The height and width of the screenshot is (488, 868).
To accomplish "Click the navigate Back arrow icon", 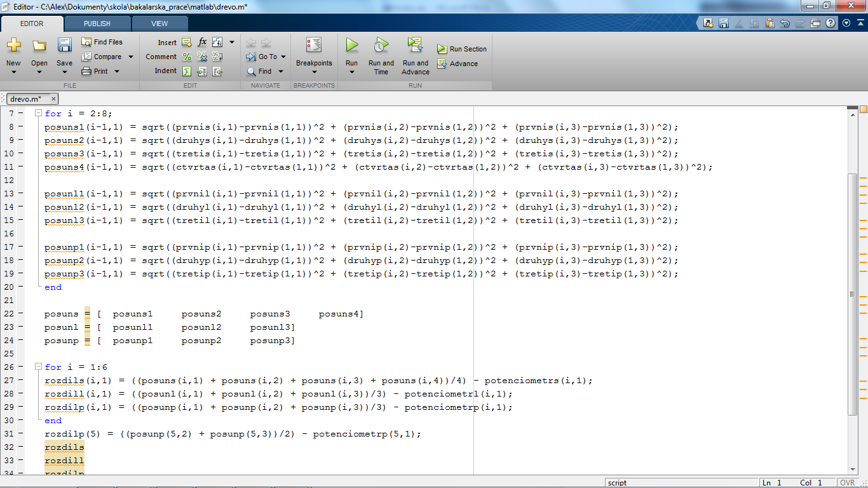I will click(251, 43).
